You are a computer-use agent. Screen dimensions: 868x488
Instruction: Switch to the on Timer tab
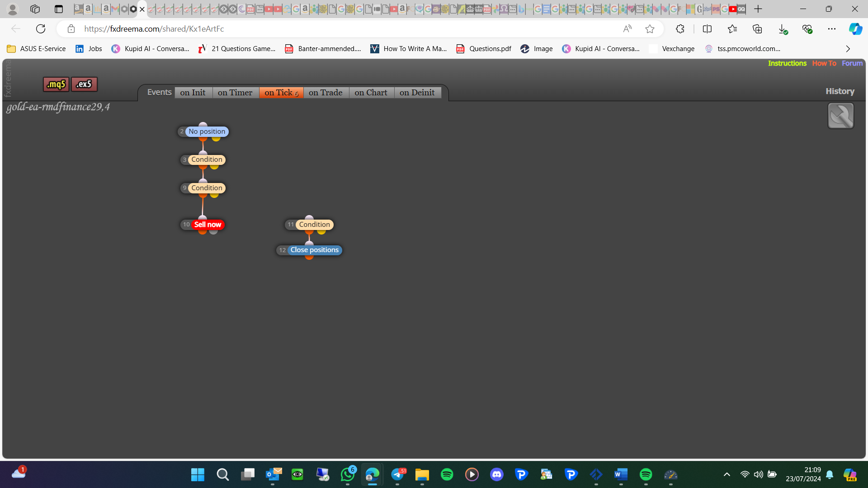click(x=235, y=93)
